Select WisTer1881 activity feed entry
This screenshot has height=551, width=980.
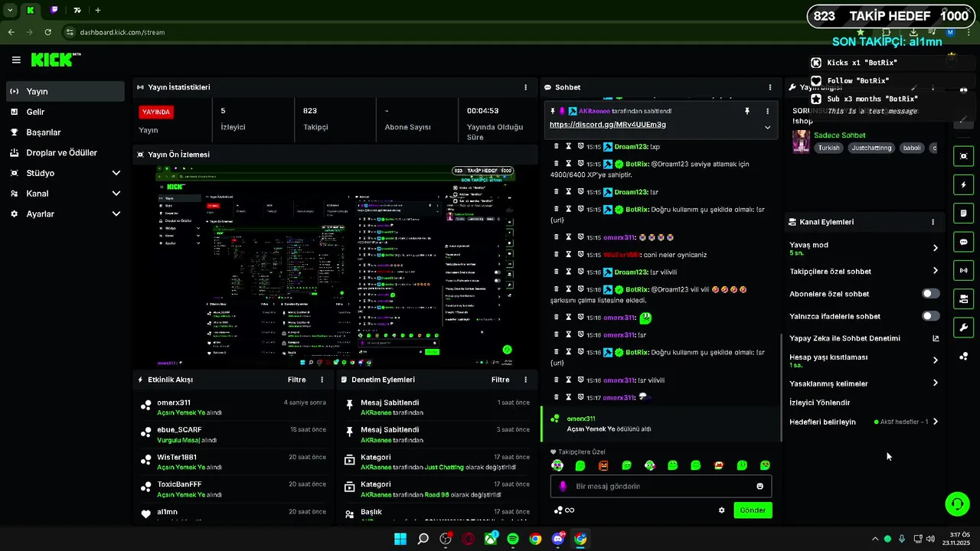click(x=234, y=461)
